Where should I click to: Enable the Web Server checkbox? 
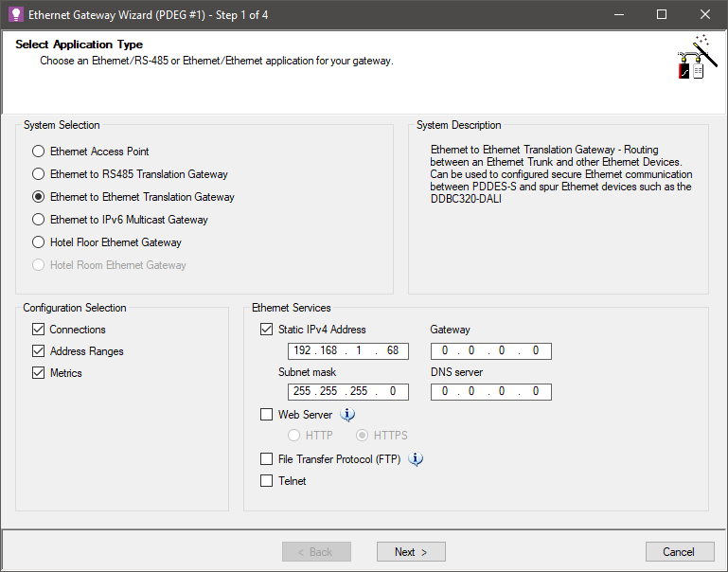[x=267, y=415]
